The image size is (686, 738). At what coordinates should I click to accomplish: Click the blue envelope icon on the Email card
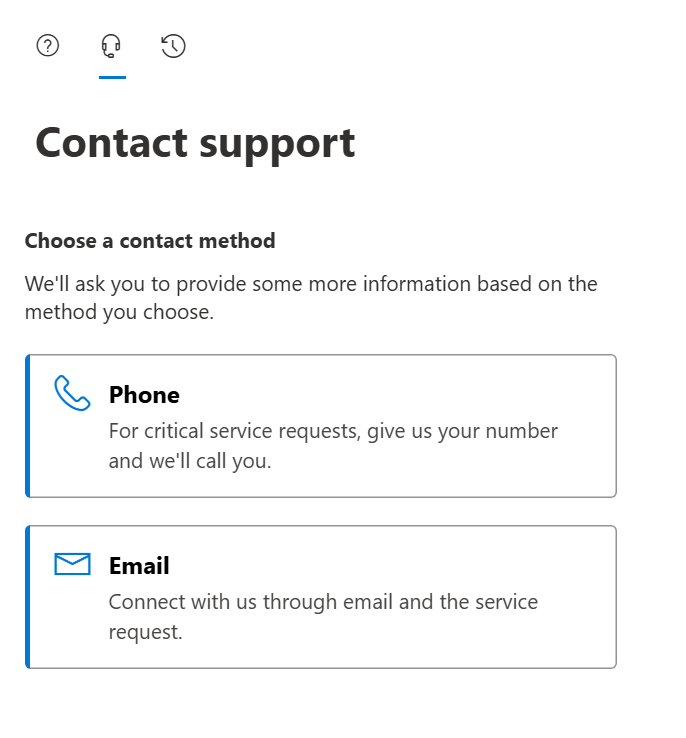coord(72,564)
